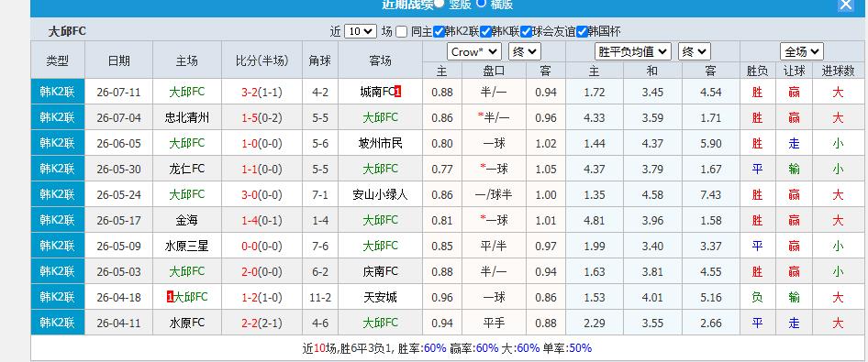The height and width of the screenshot is (362, 868).
Task: Click the 大邱FC team title above the table
Action: [68, 31]
